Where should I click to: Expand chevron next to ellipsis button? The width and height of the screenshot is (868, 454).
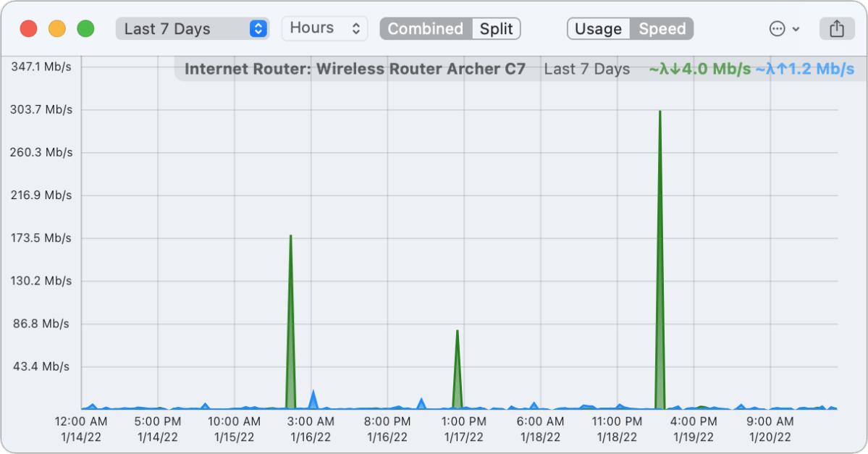coord(796,29)
